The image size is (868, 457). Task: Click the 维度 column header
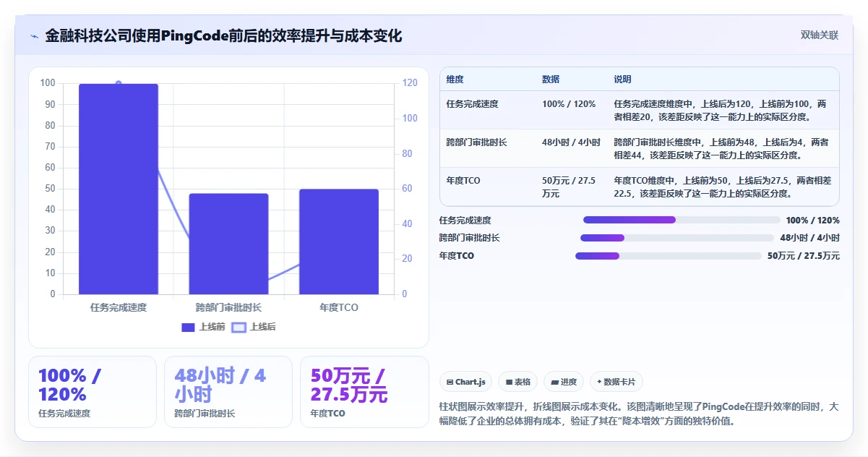click(x=455, y=80)
